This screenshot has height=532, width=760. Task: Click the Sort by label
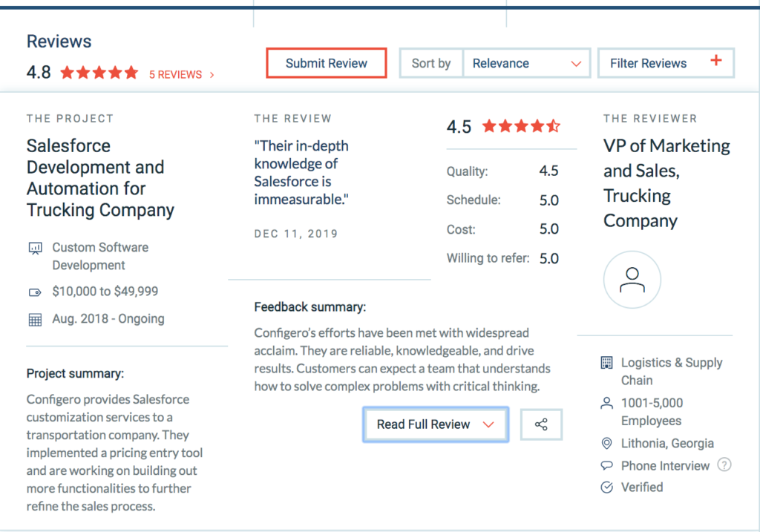click(x=431, y=63)
